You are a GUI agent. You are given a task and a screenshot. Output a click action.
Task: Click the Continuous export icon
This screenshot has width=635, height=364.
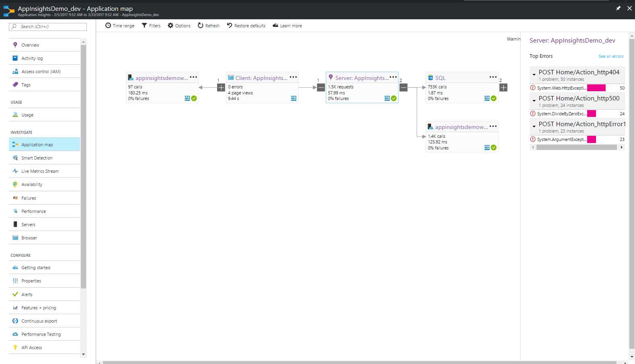[x=15, y=321]
